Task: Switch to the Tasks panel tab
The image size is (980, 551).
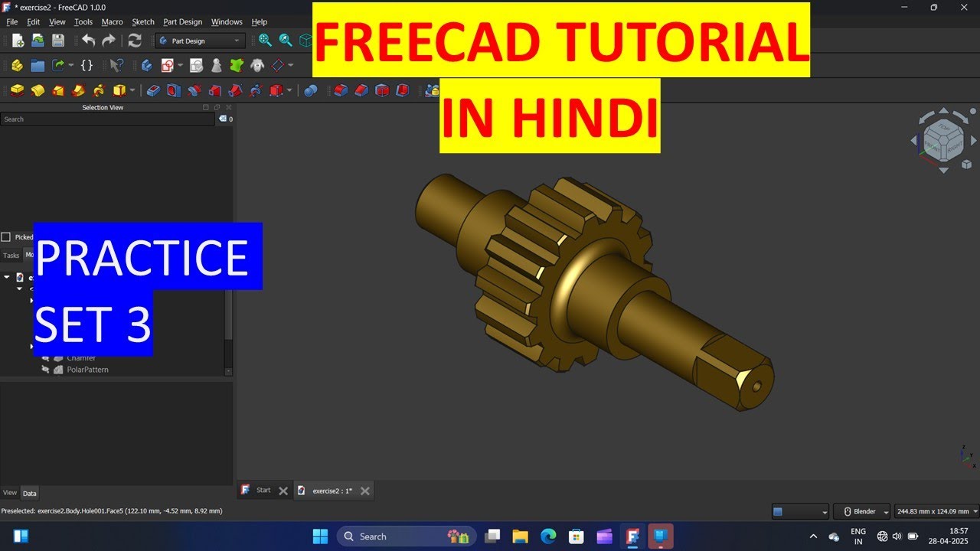Action: point(11,256)
